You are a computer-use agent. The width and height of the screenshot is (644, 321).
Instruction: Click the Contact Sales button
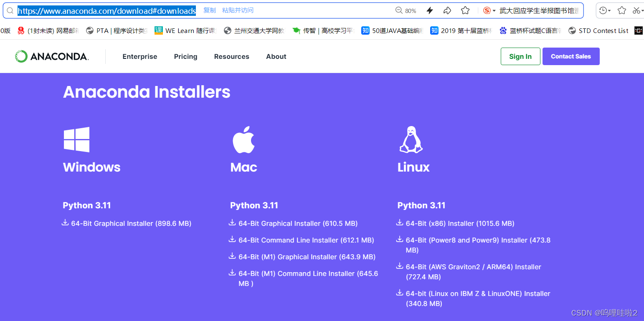[x=571, y=56]
